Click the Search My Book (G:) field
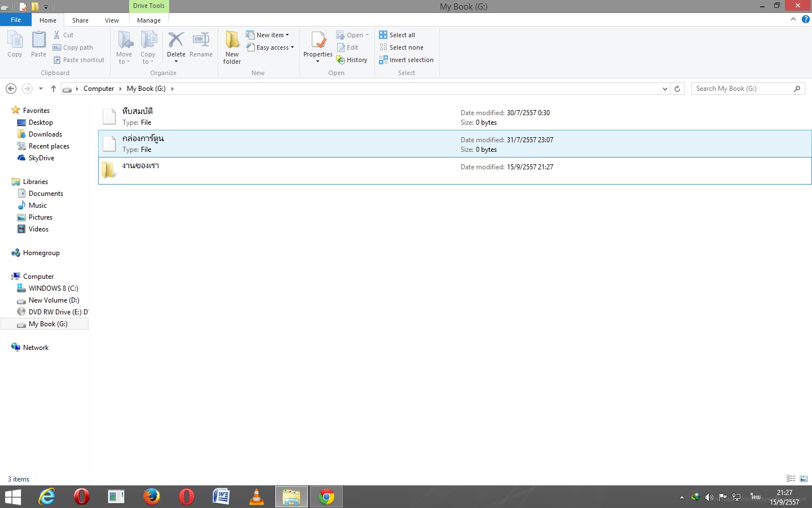 click(748, 89)
